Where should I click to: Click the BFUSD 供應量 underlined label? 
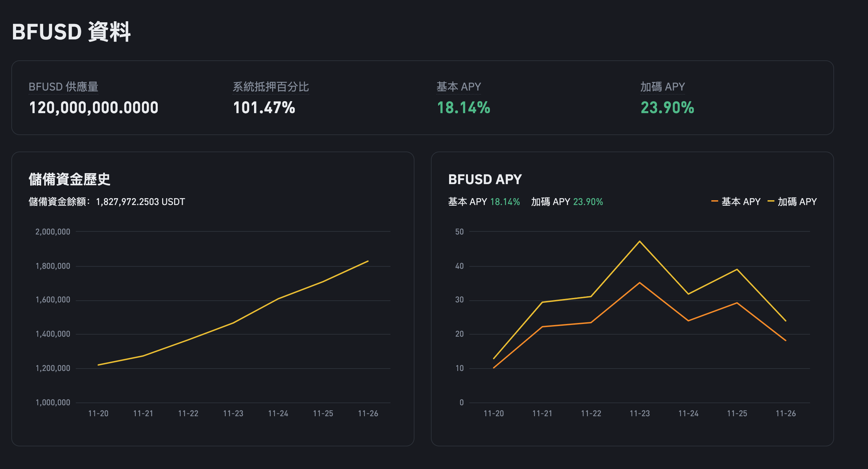point(63,87)
